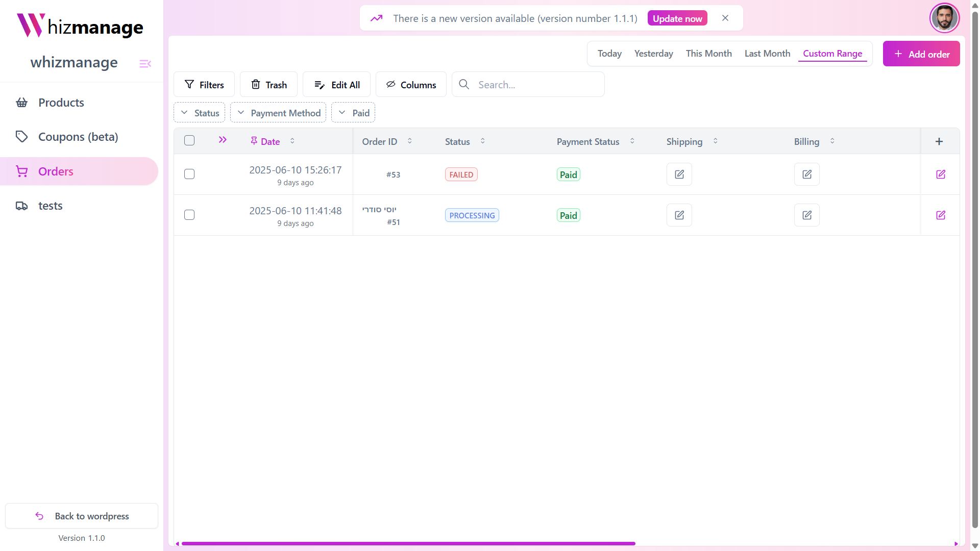Screen dimensions: 980x551
Task: Toggle the select-all orders checkbox
Action: [x=189, y=140]
